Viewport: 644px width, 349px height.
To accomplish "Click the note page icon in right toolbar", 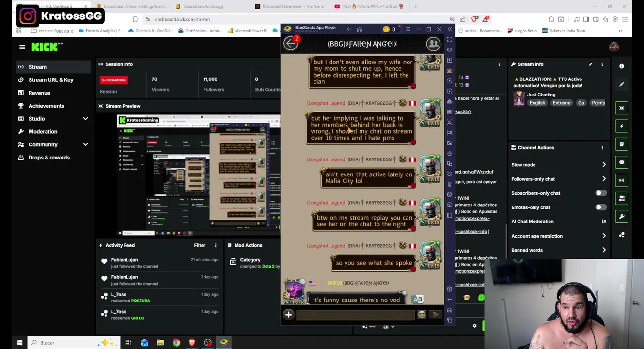I will 622,144.
